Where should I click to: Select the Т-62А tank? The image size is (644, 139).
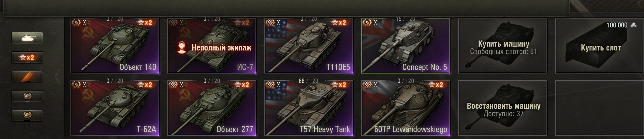point(115,108)
